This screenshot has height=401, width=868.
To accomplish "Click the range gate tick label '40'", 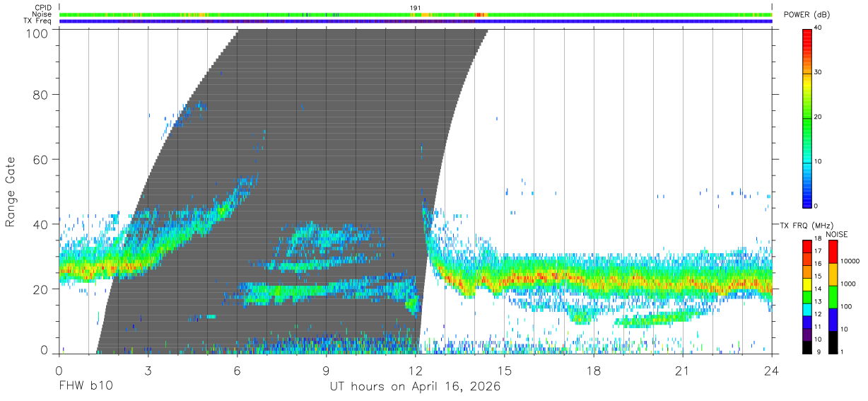I will tap(42, 224).
